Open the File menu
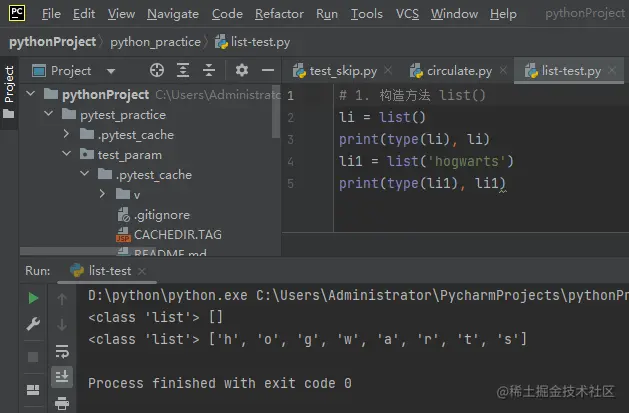Viewport: 629px width, 413px height. click(51, 14)
